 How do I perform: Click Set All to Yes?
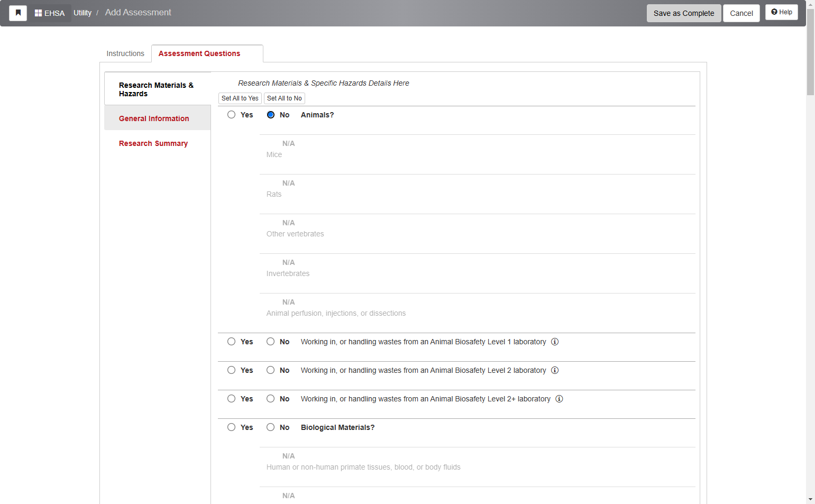[x=240, y=98]
